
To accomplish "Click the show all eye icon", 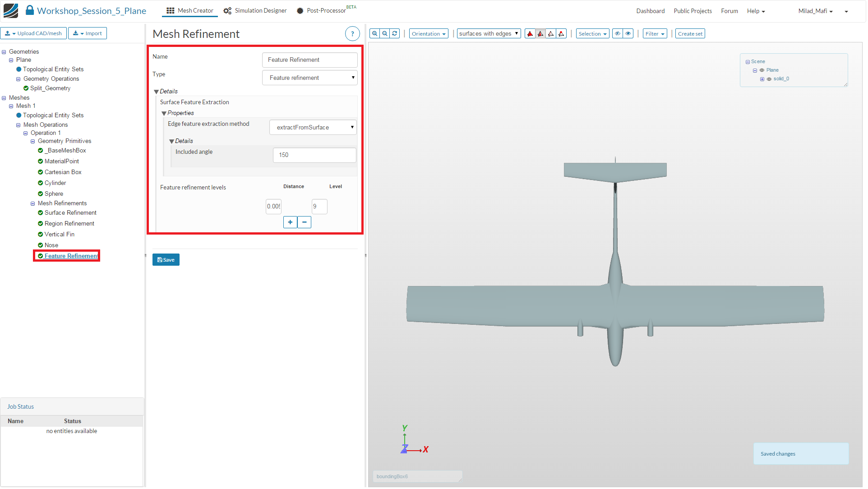I will tap(628, 34).
